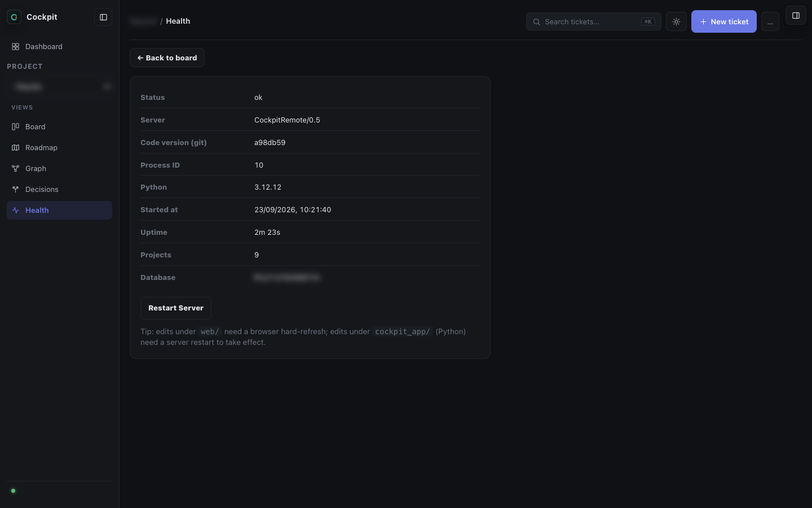
Task: Click the Dashboard grid icon
Action: 15,46
